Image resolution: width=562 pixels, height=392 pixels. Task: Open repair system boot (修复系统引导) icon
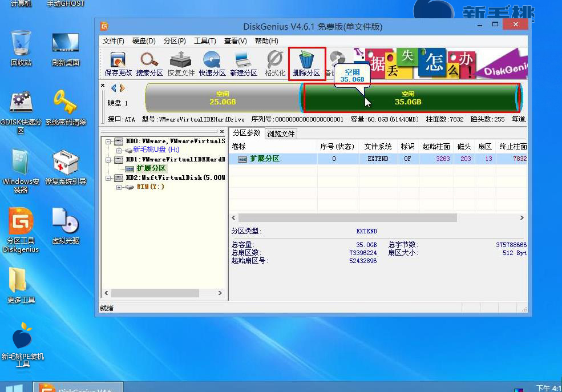click(65, 168)
